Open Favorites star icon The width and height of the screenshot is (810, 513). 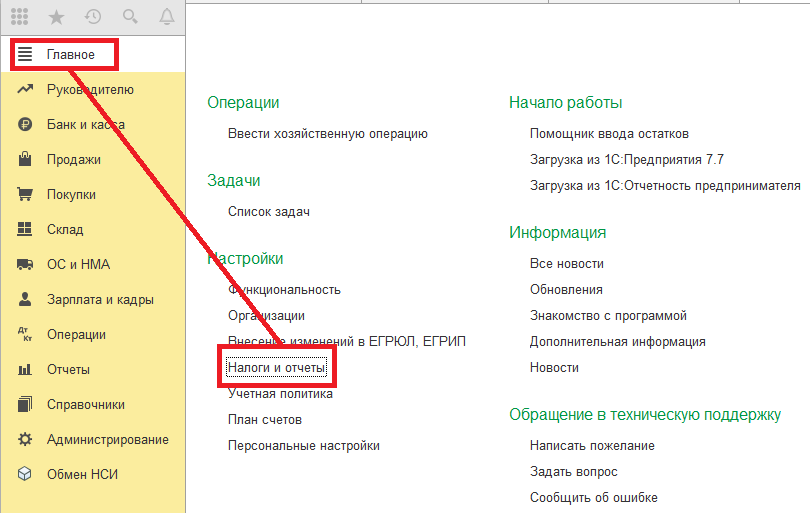pyautogui.click(x=56, y=18)
